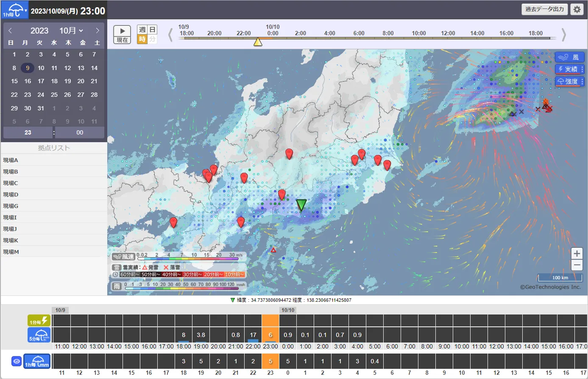Expand the 10月 month dropdown

pos(71,31)
